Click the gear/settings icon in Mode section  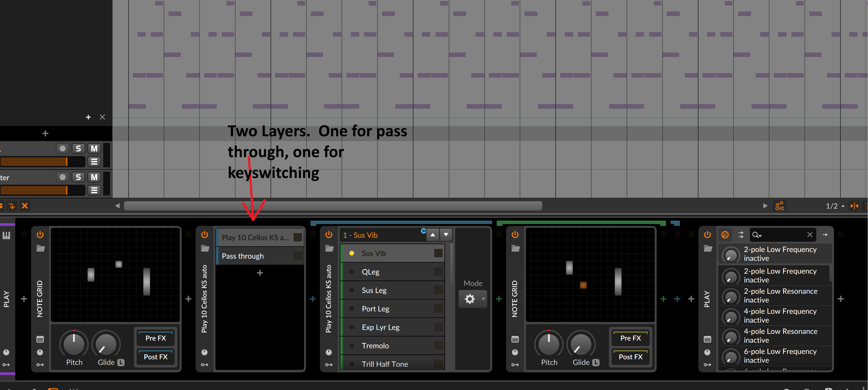[x=469, y=299]
